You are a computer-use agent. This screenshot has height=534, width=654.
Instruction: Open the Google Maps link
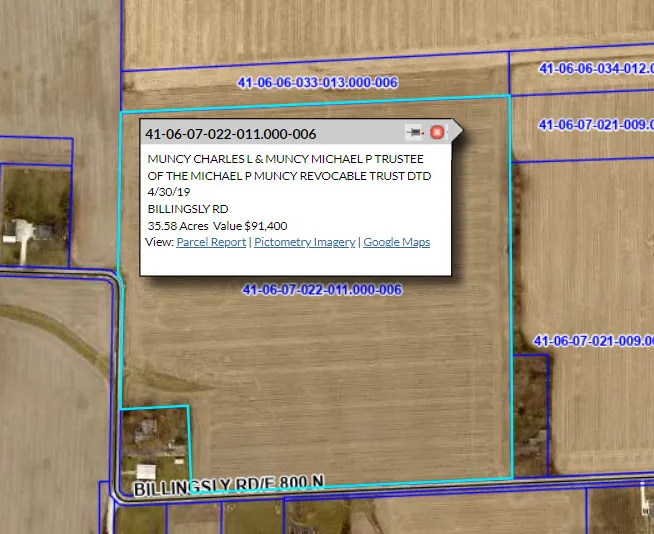(x=396, y=242)
